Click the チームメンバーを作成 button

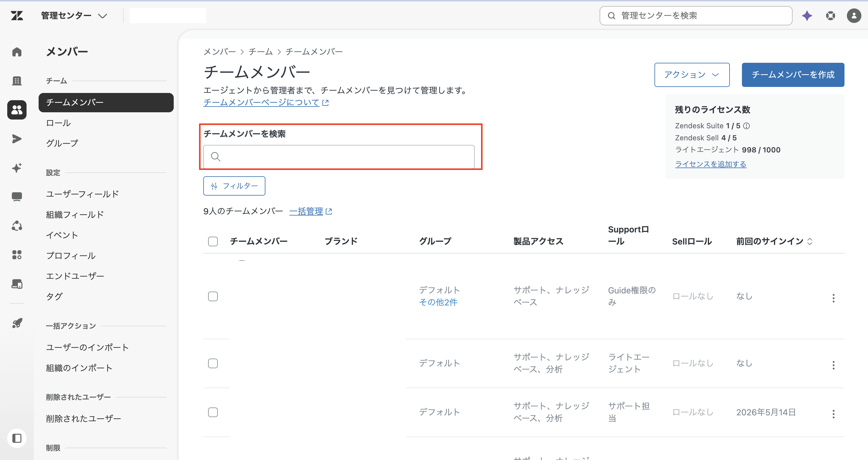[793, 75]
